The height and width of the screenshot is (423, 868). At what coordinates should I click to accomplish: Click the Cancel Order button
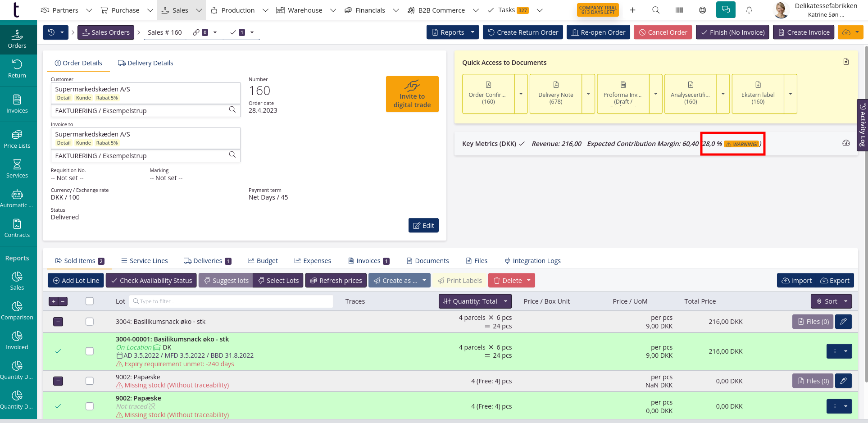pos(663,32)
